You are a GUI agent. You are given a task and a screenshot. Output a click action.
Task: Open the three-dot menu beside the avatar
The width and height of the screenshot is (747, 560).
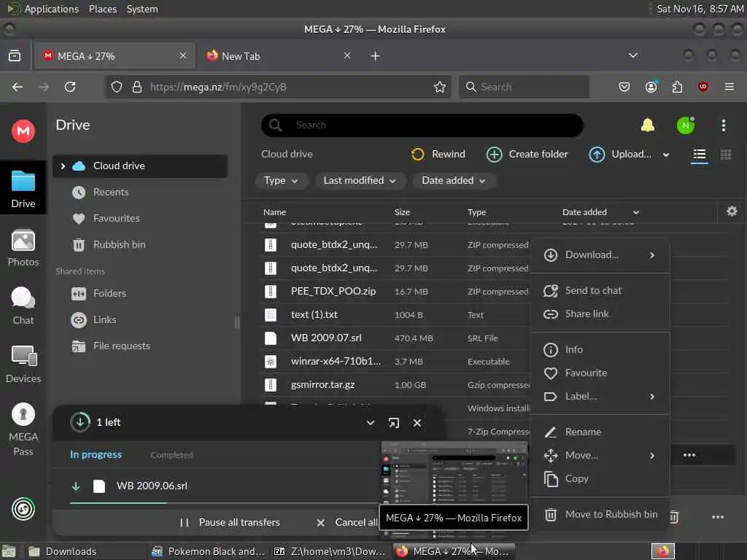click(x=723, y=125)
